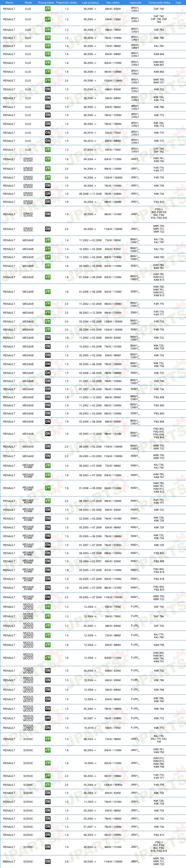Screen dimensions: 186x868
Task: Select the 09.2006 -> production date cell
Action: pos(90,81)
